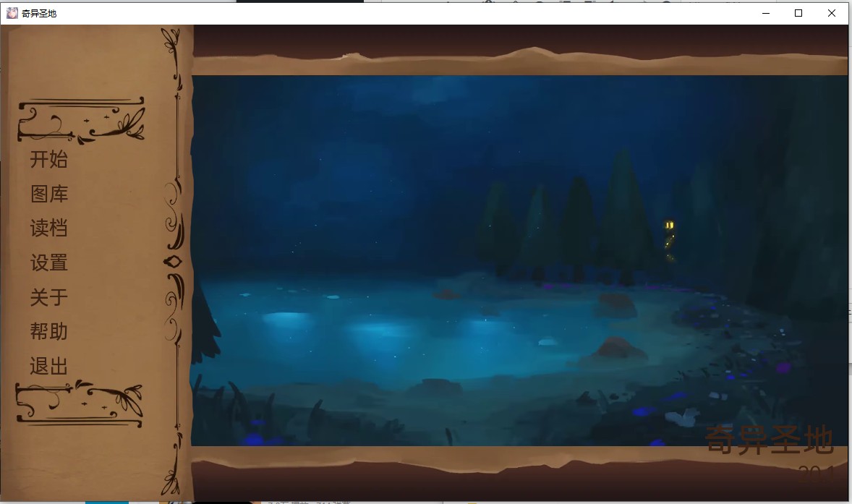This screenshot has height=504, width=852.
Task: Click the 奇异圣地 app icon in the title bar
Action: [12, 13]
